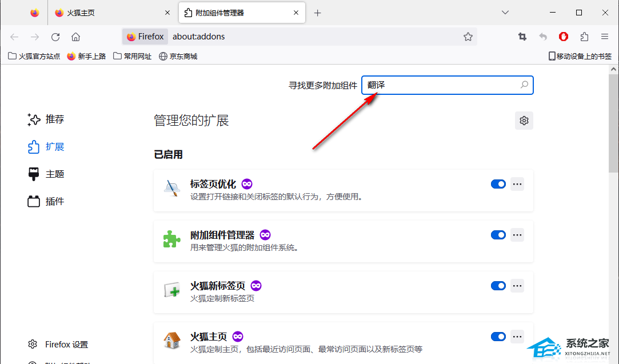Open the red ad blocker shield icon
619x364 pixels.
(564, 37)
